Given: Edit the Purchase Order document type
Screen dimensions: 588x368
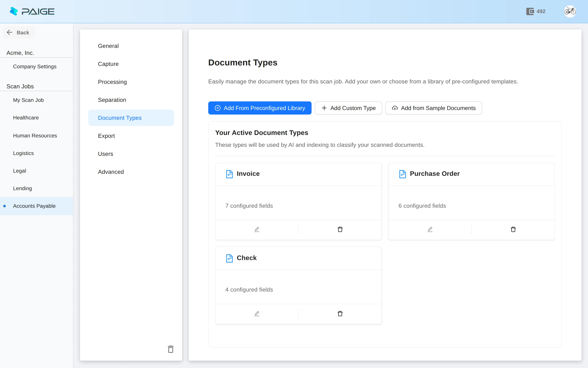Looking at the screenshot, I should click(430, 230).
